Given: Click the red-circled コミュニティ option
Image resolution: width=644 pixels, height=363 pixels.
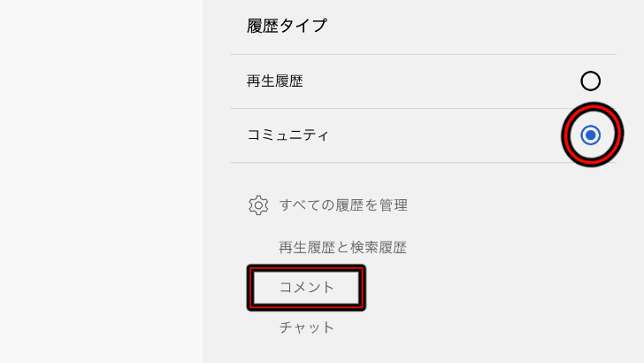Looking at the screenshot, I should tap(592, 135).
